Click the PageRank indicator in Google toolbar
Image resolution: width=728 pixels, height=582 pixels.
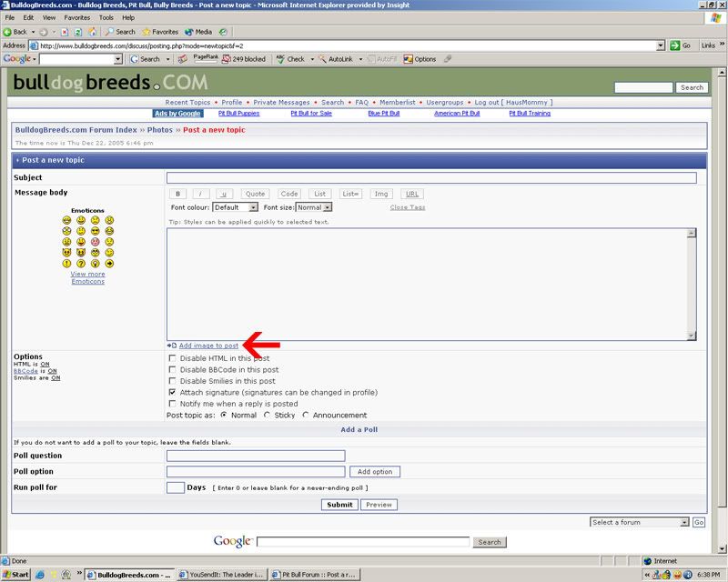[x=206, y=57]
